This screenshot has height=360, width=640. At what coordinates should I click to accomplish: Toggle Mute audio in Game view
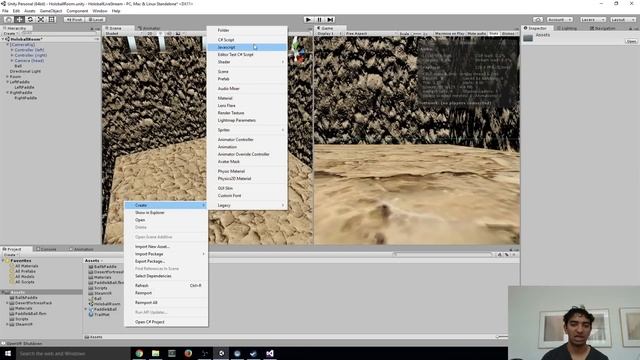(x=476, y=33)
